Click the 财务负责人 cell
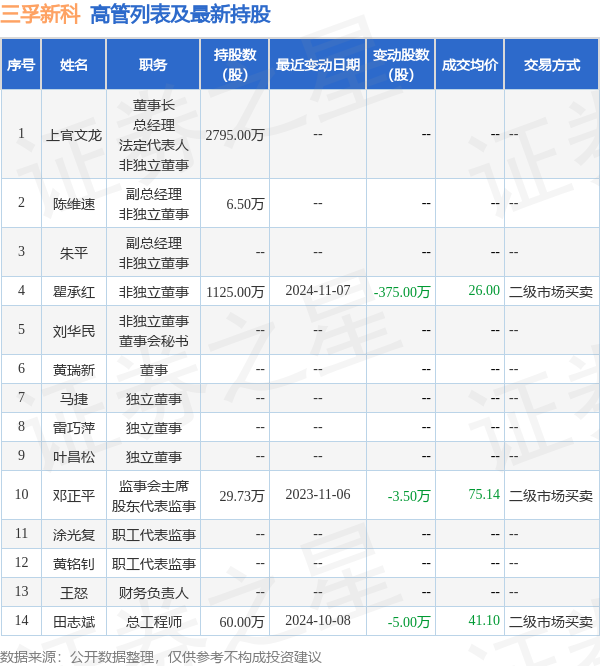 click(153, 593)
